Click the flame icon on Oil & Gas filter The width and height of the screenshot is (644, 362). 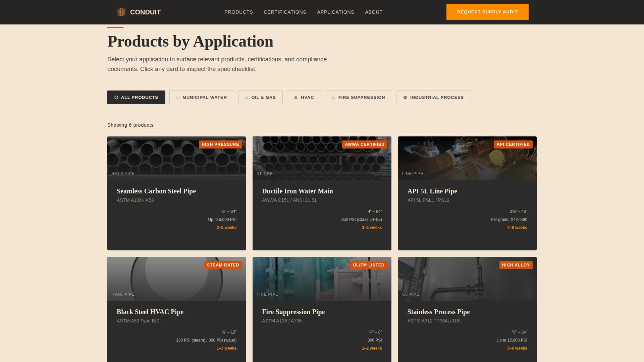[247, 97]
